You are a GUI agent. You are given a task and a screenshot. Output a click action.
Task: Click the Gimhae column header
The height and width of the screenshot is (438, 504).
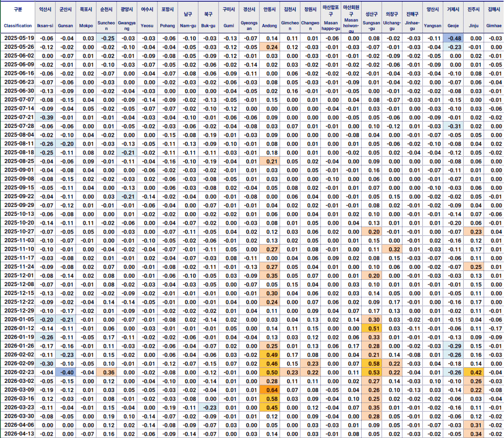[493, 17]
